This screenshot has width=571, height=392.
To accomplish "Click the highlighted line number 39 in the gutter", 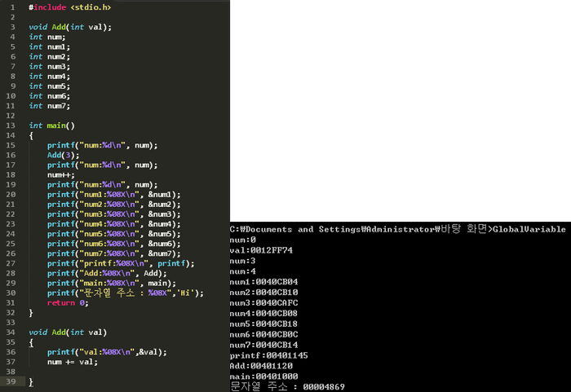I will coord(11,381).
